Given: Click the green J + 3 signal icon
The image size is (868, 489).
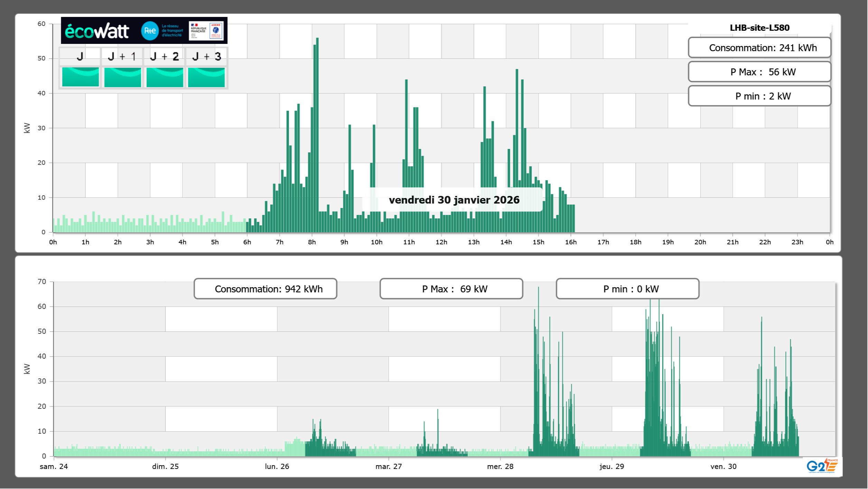Looking at the screenshot, I should pyautogui.click(x=206, y=77).
